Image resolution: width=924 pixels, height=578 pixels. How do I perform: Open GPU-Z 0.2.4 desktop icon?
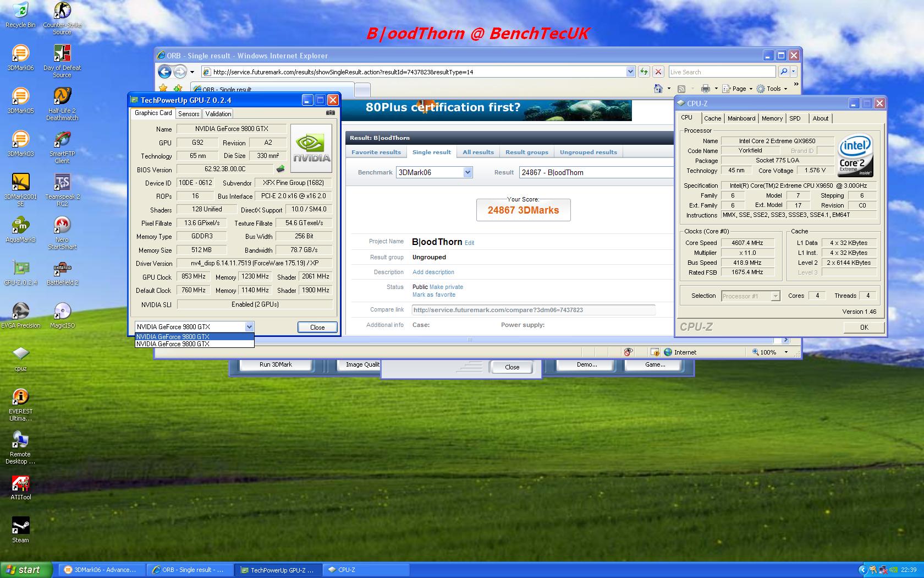20,272
